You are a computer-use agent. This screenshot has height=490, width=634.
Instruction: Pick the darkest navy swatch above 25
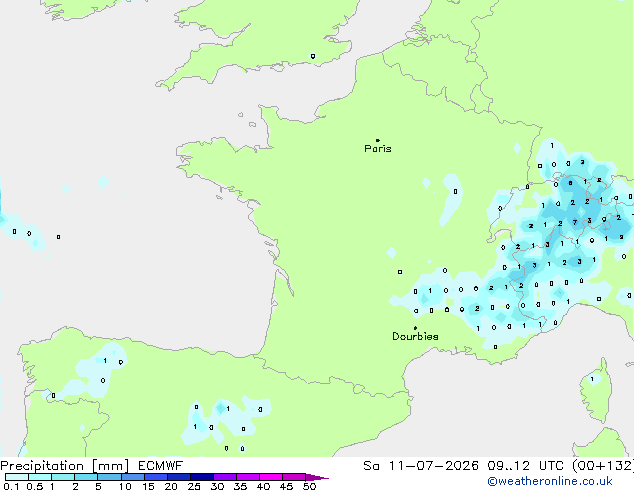(x=202, y=477)
